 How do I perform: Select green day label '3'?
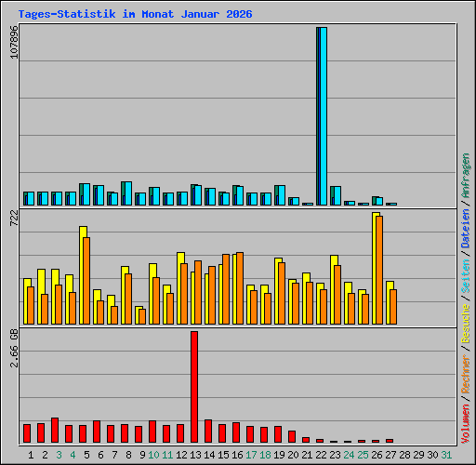click(59, 455)
